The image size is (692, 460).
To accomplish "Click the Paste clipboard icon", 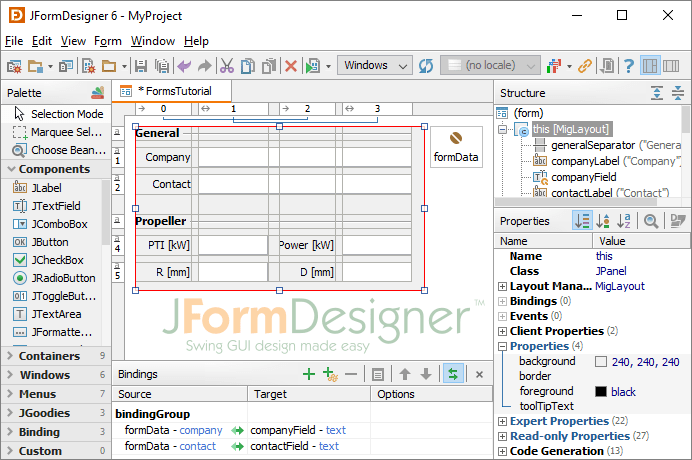I will pos(269,66).
